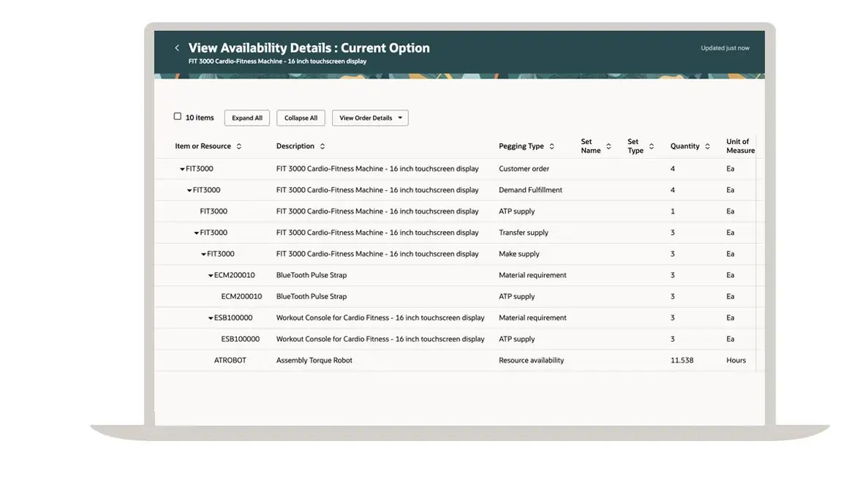This screenshot has height=490, width=868.
Task: Sort the Set Name column
Action: [x=608, y=146]
